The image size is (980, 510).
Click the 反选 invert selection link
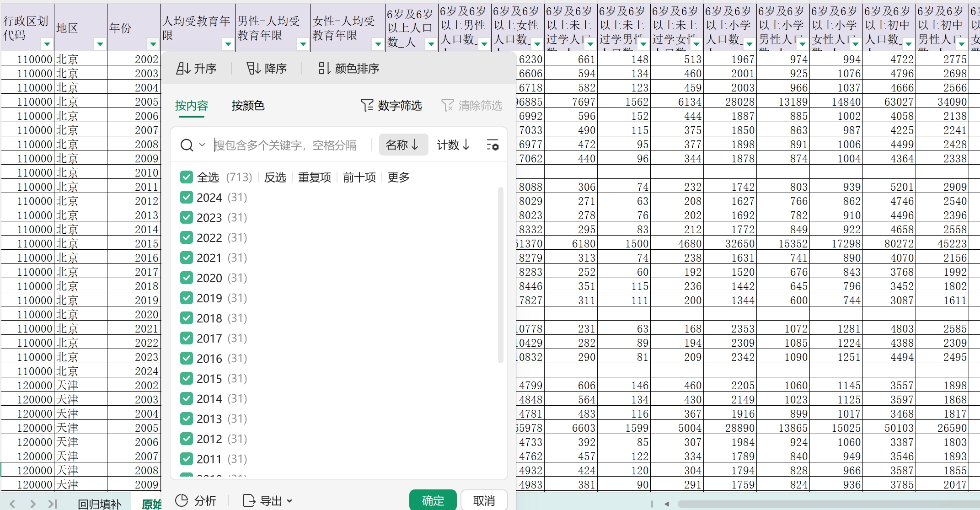coord(275,177)
